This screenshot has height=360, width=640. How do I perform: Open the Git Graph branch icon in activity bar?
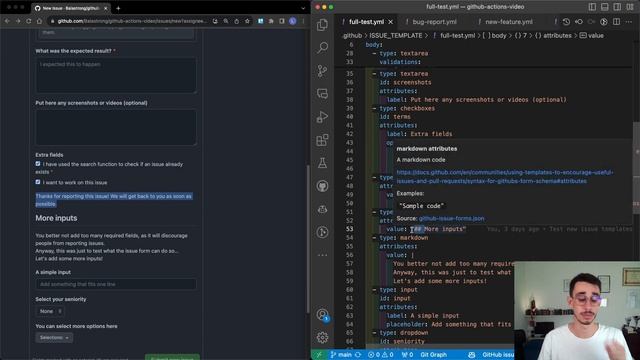tap(322, 232)
